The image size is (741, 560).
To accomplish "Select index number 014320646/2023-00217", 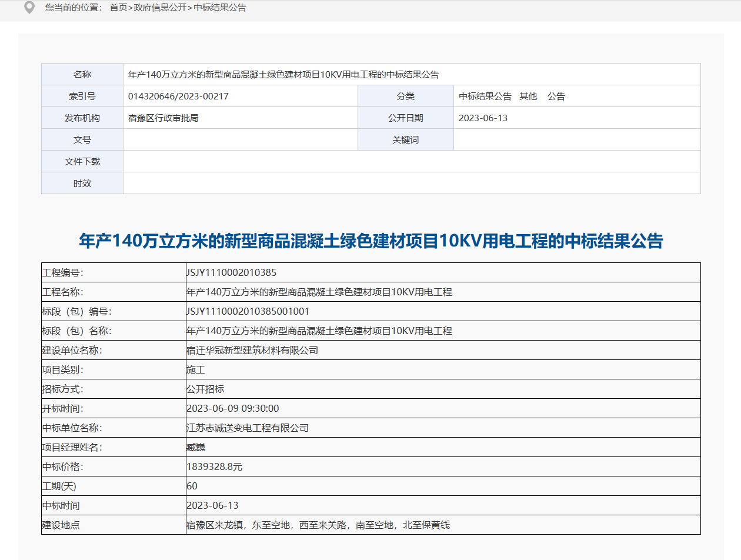I will [178, 96].
